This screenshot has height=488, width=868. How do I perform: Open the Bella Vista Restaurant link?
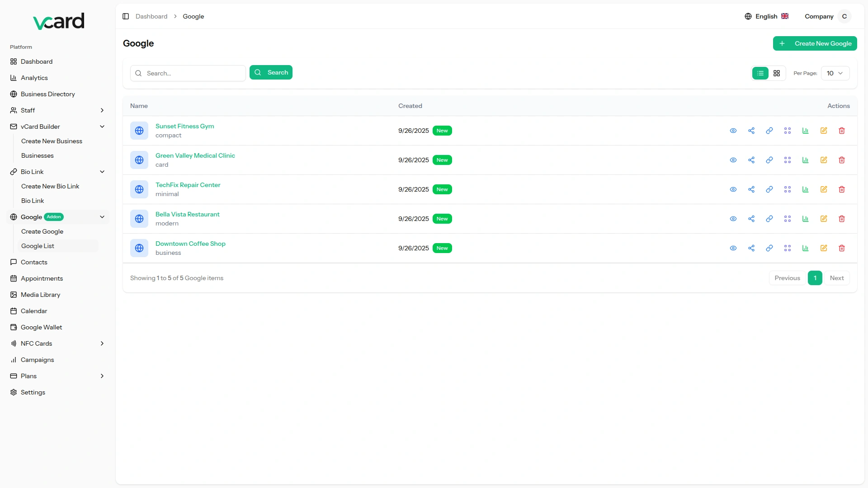188,214
